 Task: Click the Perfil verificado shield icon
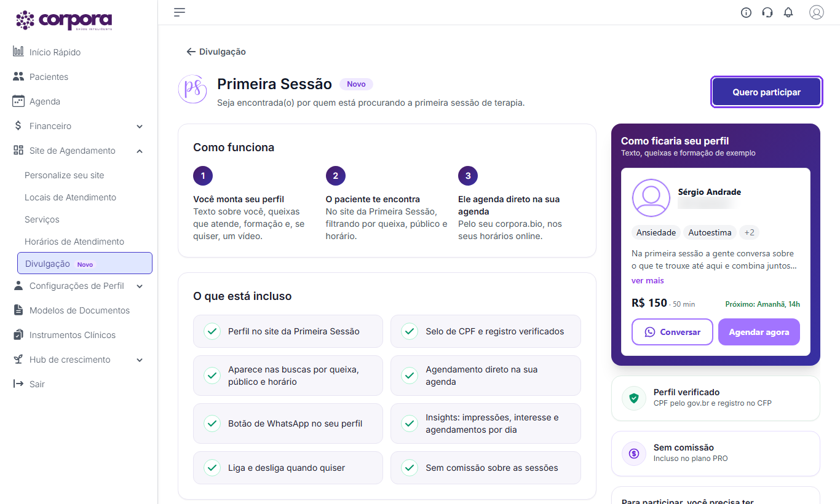634,398
